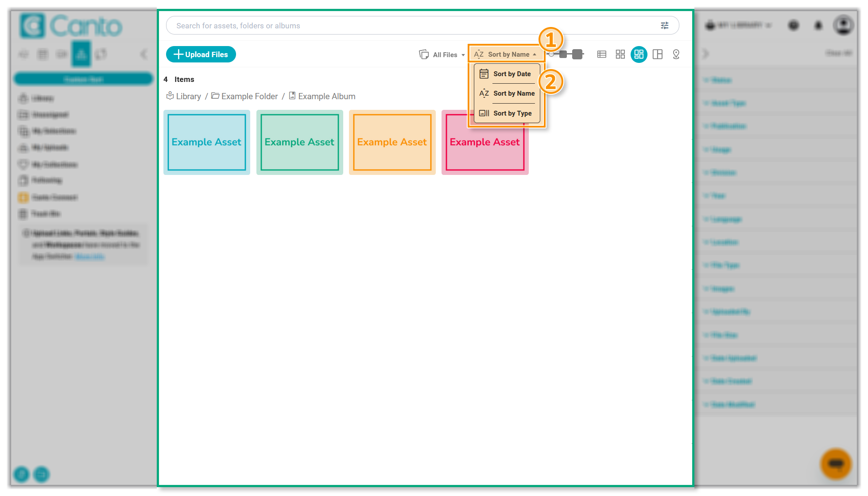
Task: Open the notifications bell
Action: [818, 25]
